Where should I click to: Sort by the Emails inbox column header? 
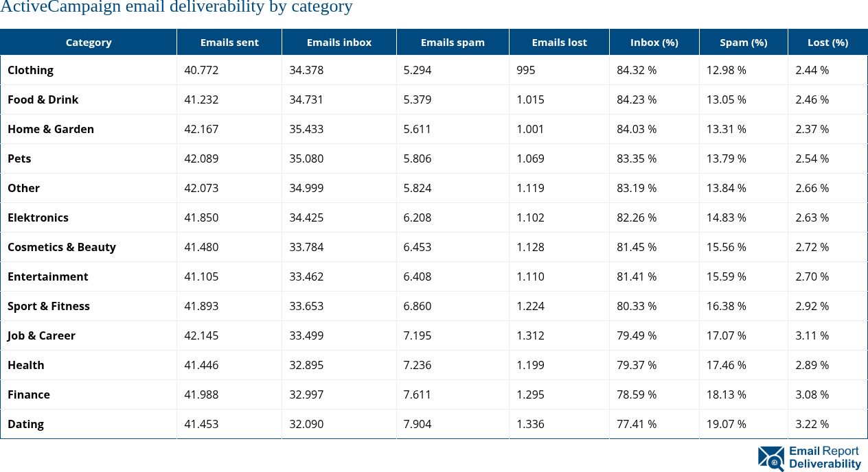coord(339,43)
